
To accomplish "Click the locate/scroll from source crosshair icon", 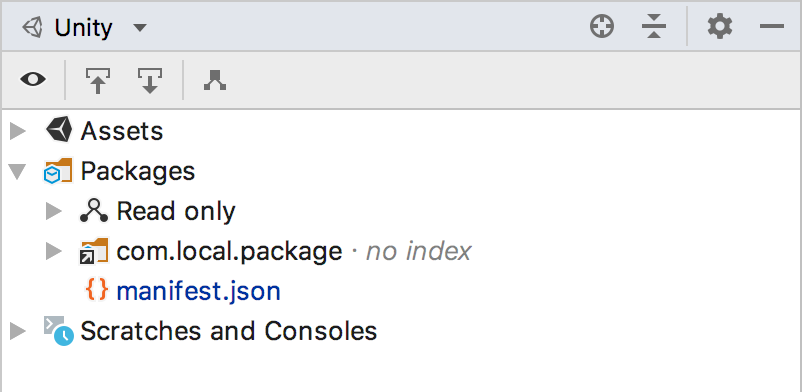I will point(602,27).
